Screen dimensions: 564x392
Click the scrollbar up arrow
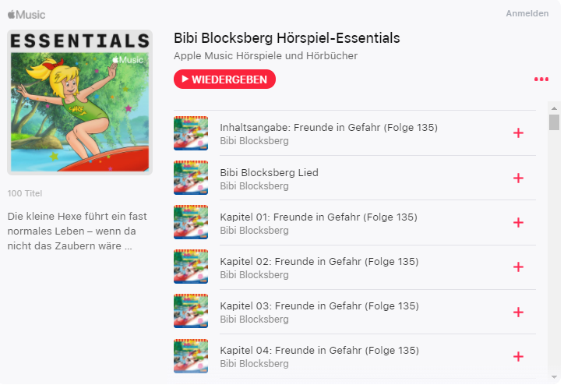(x=554, y=108)
